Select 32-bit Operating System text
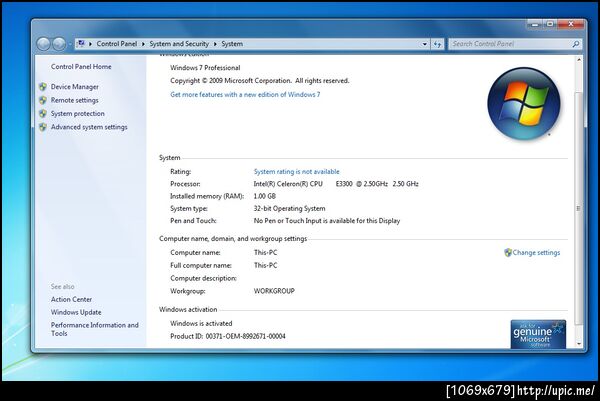This screenshot has width=600, height=401. [289, 209]
